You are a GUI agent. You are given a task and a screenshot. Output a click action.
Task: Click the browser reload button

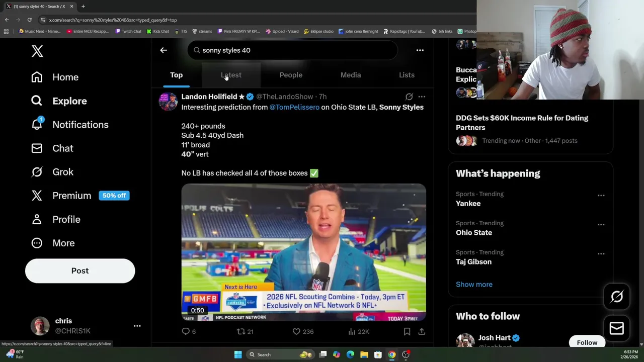click(x=29, y=20)
